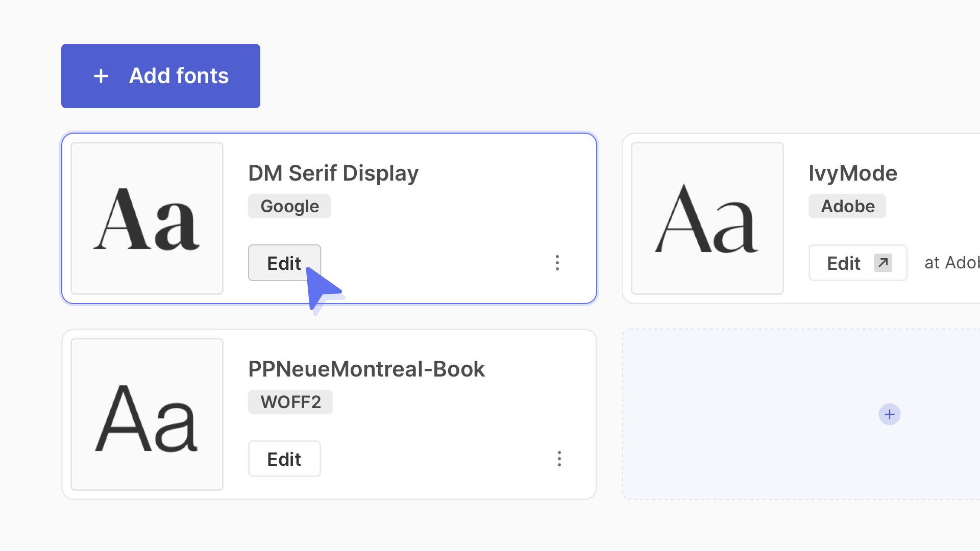The height and width of the screenshot is (551, 980).
Task: Click the Add fonts button
Action: point(160,76)
